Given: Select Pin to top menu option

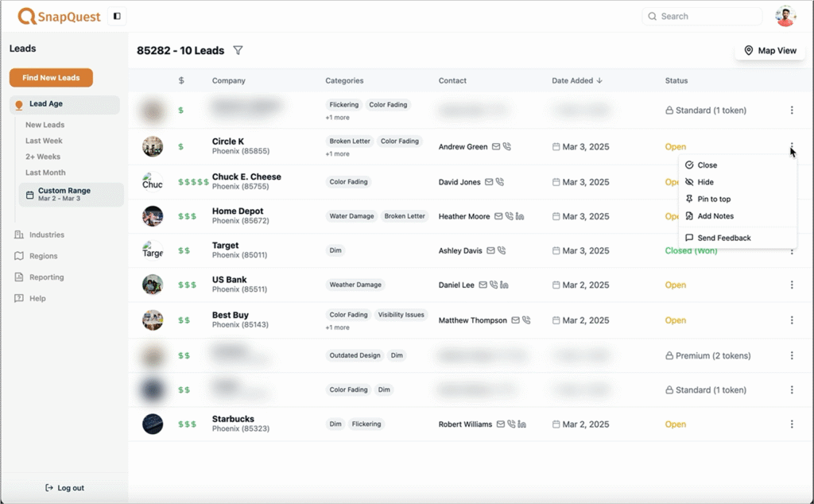Looking at the screenshot, I should (737, 199).
